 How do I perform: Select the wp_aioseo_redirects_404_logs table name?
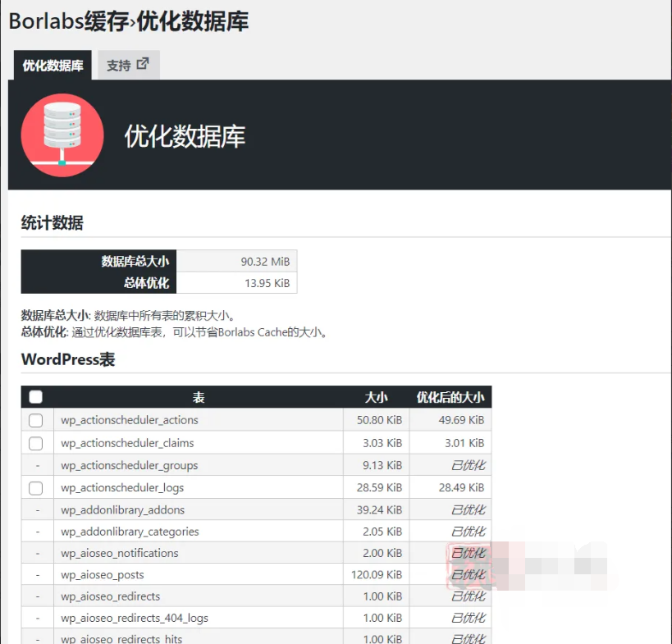coord(135,618)
